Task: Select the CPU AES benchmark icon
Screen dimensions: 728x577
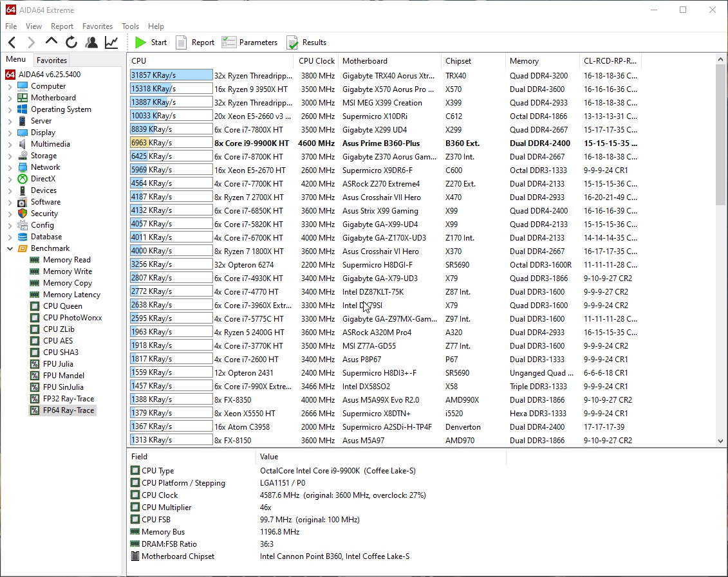Action: tap(34, 341)
